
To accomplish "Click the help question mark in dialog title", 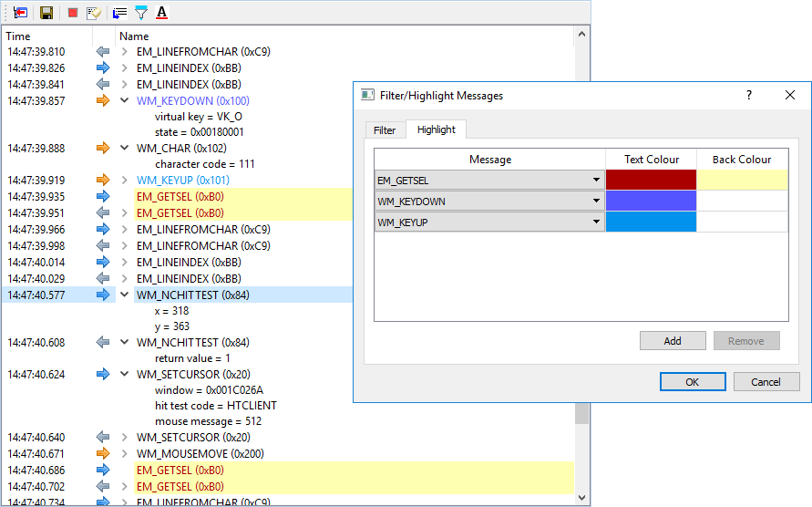I will point(748,95).
